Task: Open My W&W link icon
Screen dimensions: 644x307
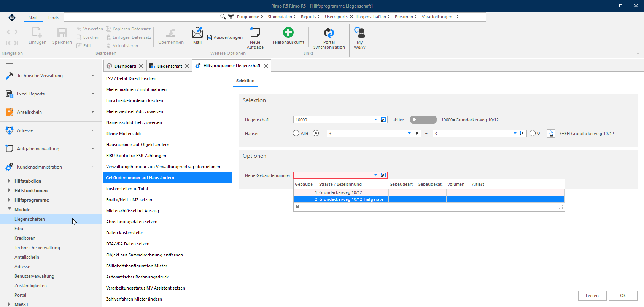Action: pos(359,33)
